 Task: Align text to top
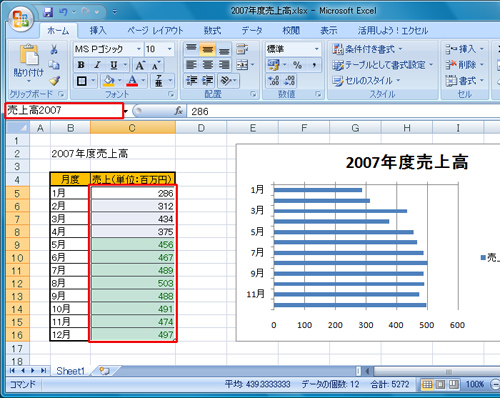coord(191,49)
